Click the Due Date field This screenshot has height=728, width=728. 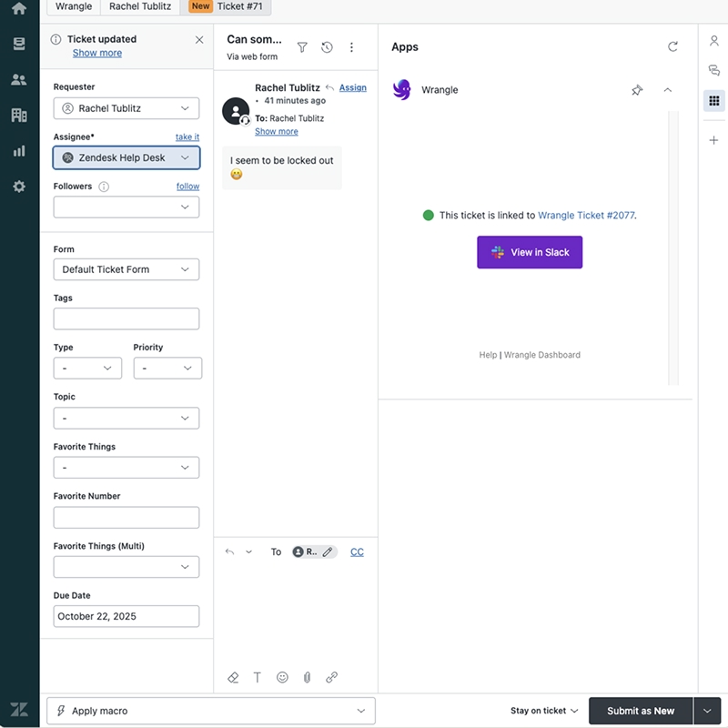(126, 616)
